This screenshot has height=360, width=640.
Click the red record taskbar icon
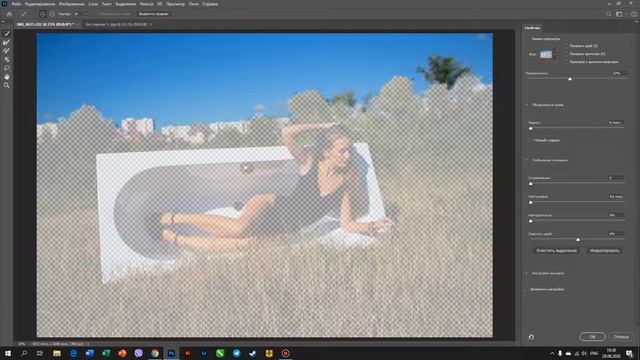[x=285, y=353]
